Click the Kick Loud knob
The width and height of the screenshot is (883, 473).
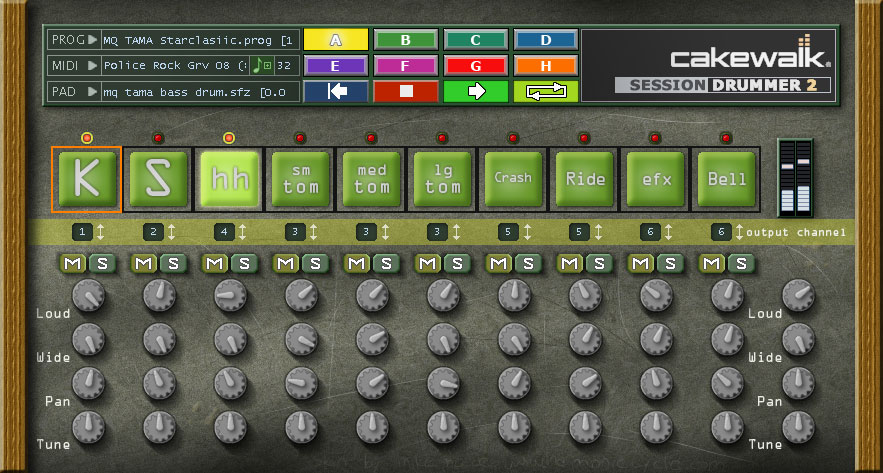[88, 296]
